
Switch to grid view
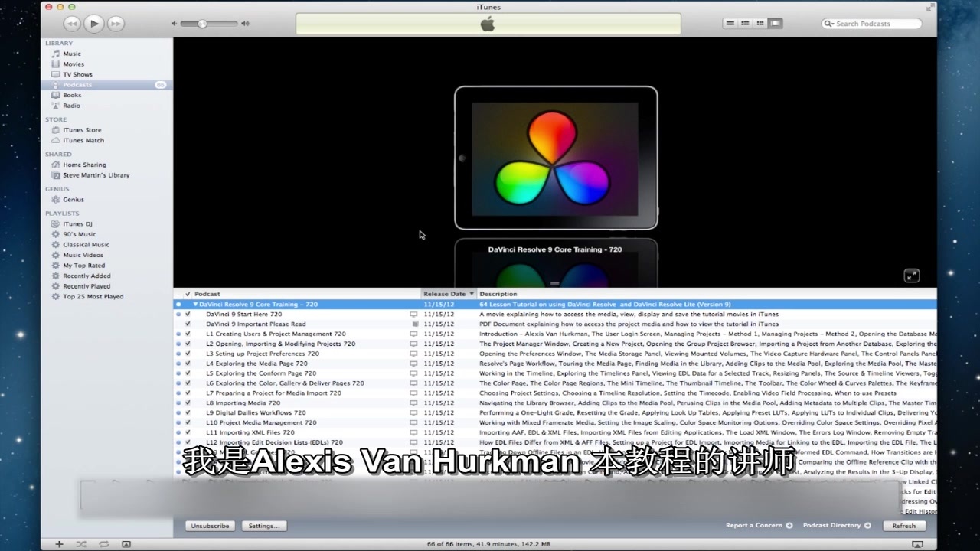760,24
